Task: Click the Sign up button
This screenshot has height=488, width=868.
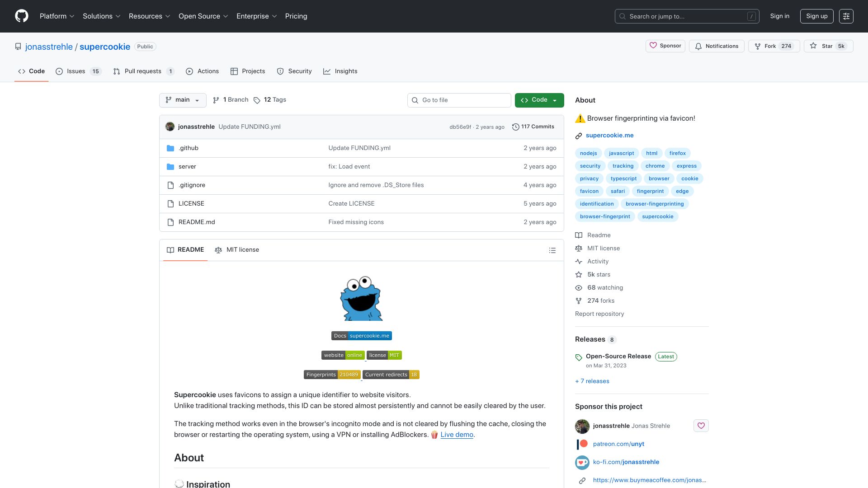Action: pos(816,16)
